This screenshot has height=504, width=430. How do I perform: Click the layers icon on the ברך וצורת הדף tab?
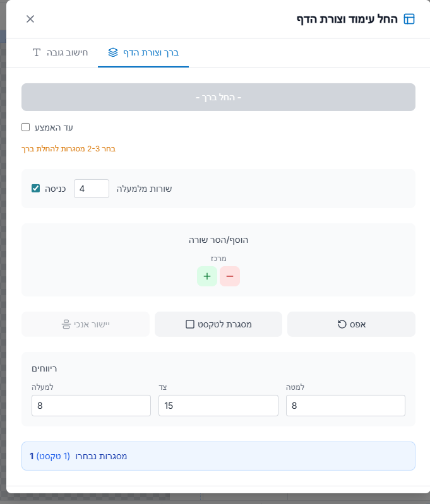coord(113,52)
